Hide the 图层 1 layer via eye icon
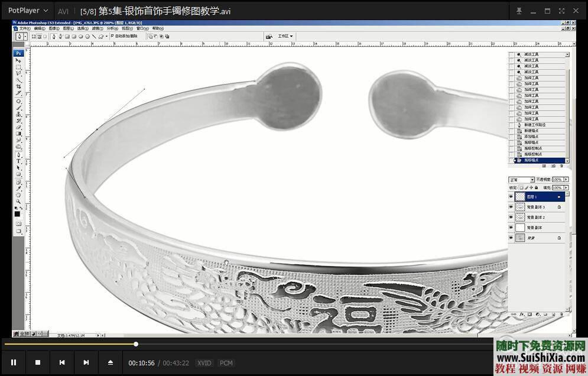This screenshot has width=588, height=376. pos(511,197)
